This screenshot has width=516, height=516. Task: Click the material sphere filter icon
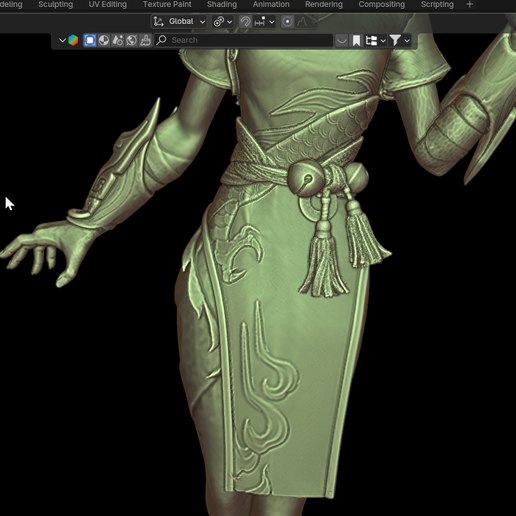tap(104, 40)
